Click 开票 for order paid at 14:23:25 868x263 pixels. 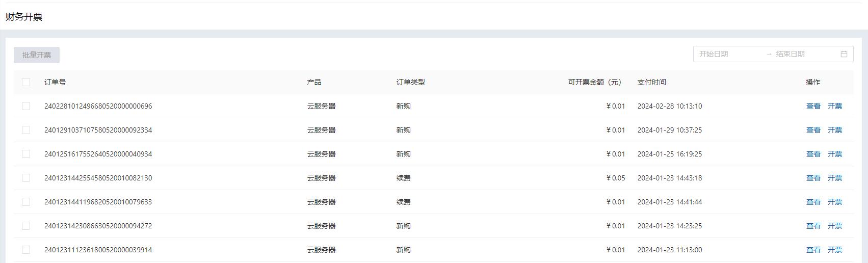click(x=834, y=226)
